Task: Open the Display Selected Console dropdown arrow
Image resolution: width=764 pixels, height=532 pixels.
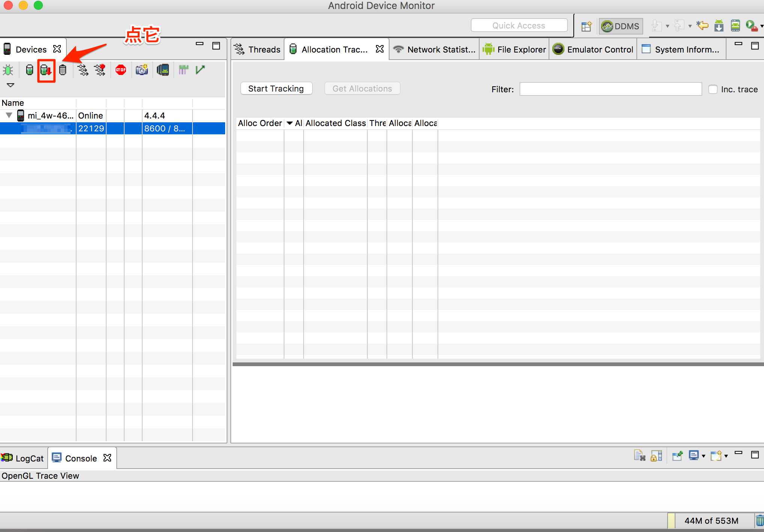Action: (704, 456)
